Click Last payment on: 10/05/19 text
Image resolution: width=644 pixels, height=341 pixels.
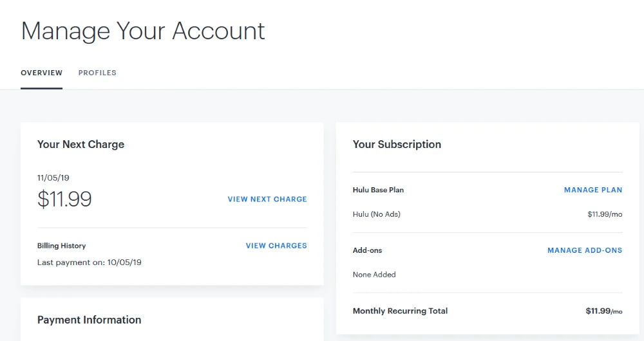point(90,263)
